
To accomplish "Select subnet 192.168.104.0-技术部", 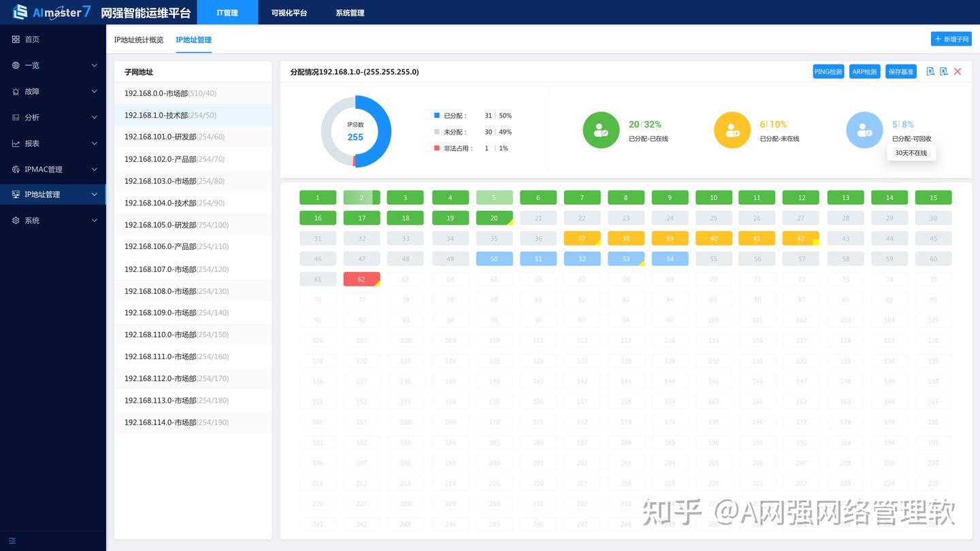I will [193, 203].
